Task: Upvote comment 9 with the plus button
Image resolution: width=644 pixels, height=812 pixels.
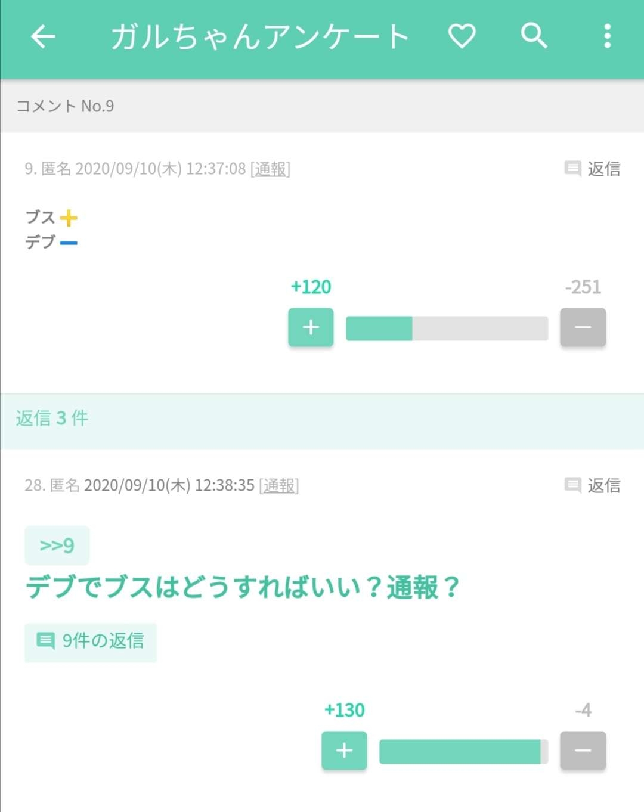Action: (x=311, y=327)
